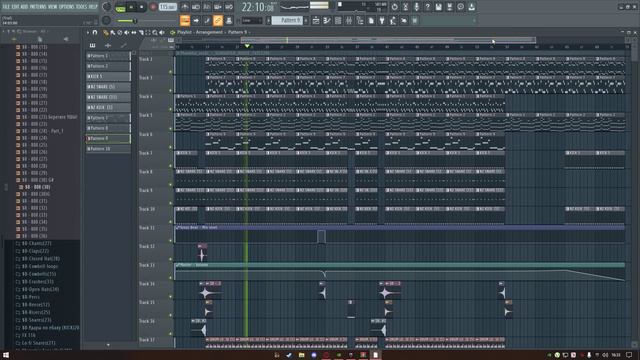Open Windows Start button

[6, 355]
